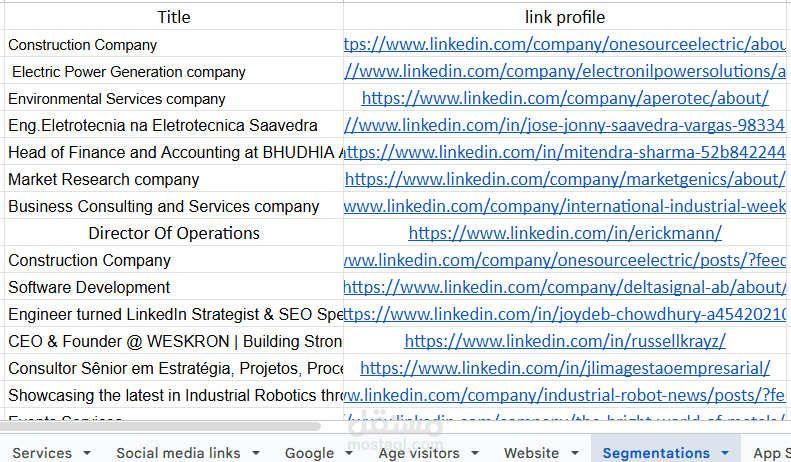
Task: Open the Age visitors tab dropdown arrow
Action: (475, 453)
